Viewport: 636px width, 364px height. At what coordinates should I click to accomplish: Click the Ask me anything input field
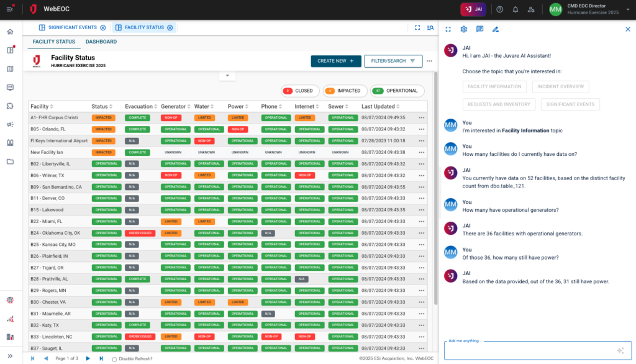(538, 350)
